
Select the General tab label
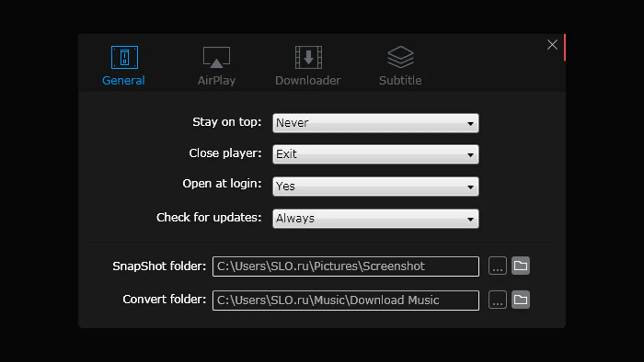coord(123,80)
